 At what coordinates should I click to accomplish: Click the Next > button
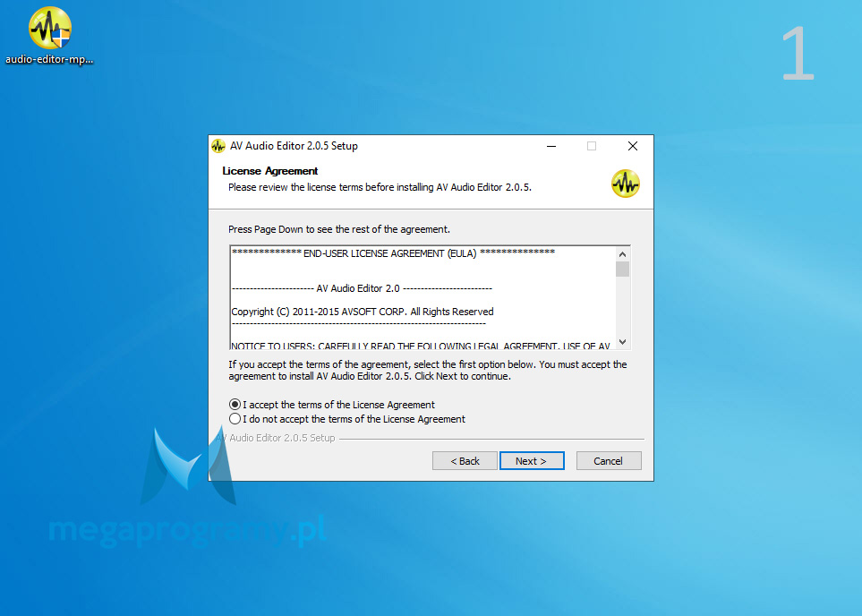[532, 461]
